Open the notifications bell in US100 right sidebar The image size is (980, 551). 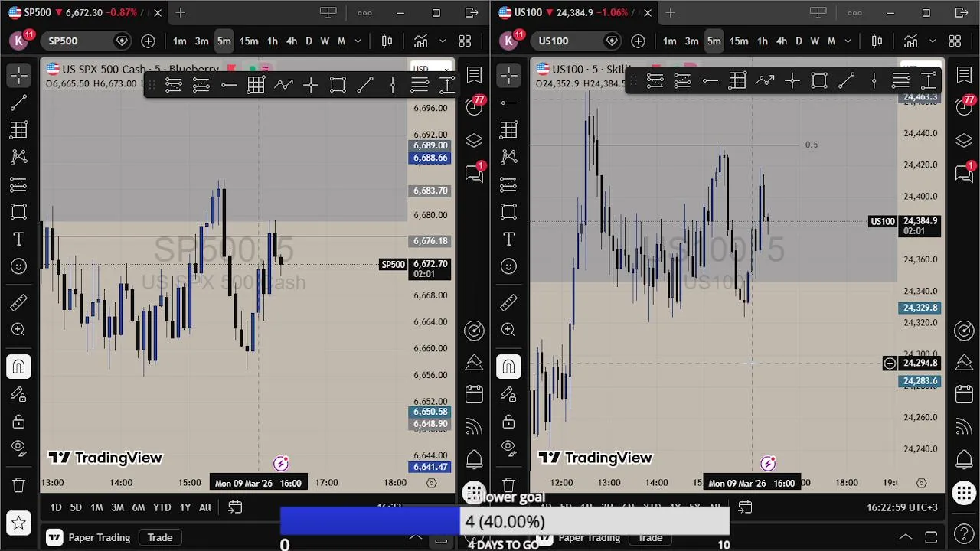964,460
